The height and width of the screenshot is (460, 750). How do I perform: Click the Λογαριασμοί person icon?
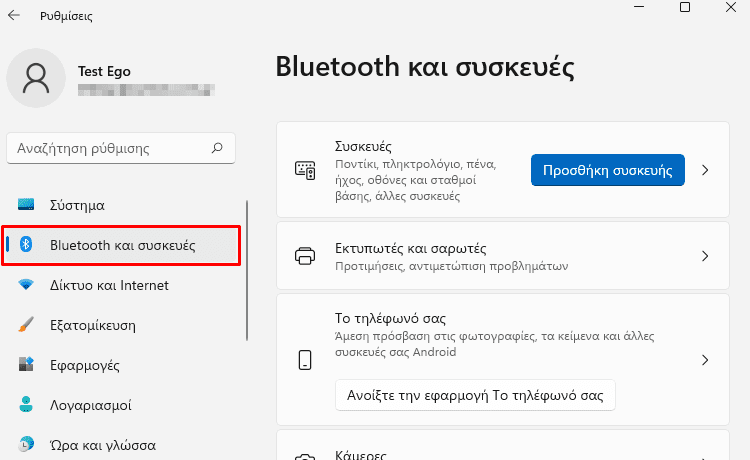pyautogui.click(x=26, y=405)
